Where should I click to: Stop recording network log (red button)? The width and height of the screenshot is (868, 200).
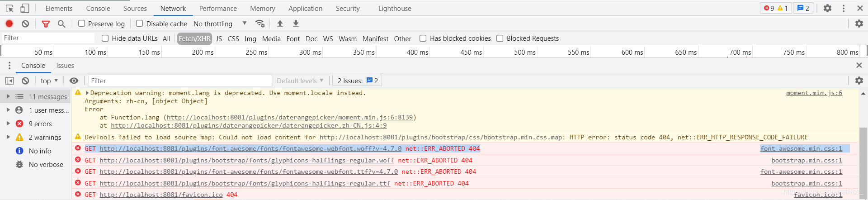[x=9, y=24]
